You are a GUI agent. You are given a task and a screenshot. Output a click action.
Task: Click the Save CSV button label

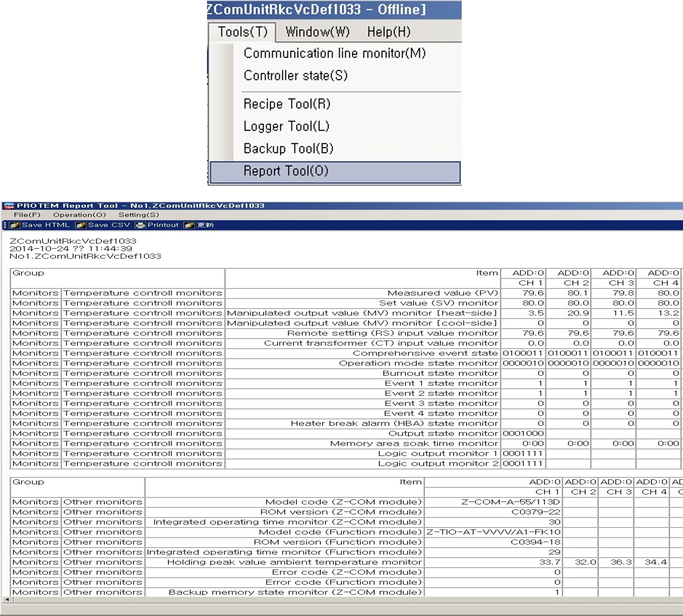(x=109, y=225)
